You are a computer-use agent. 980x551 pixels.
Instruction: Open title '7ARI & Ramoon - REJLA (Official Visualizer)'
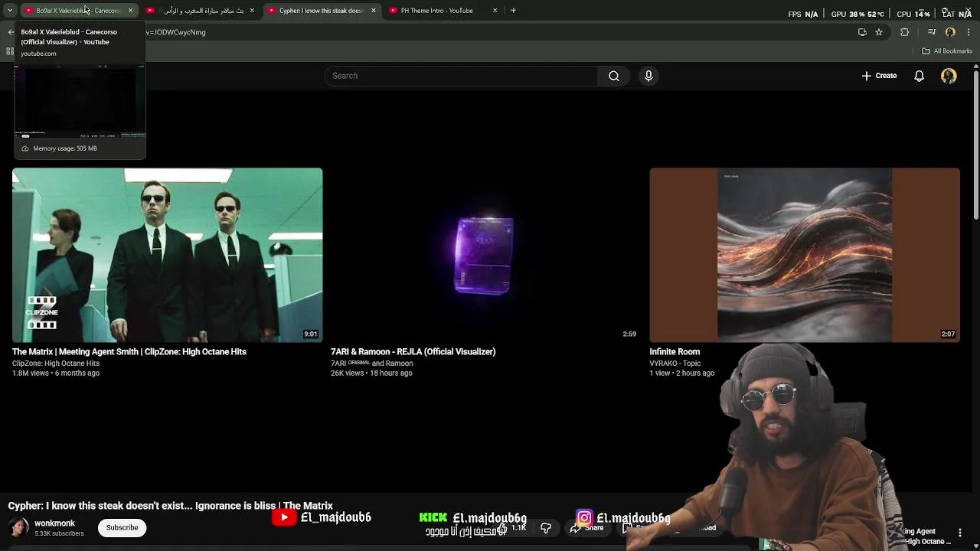[x=413, y=352]
